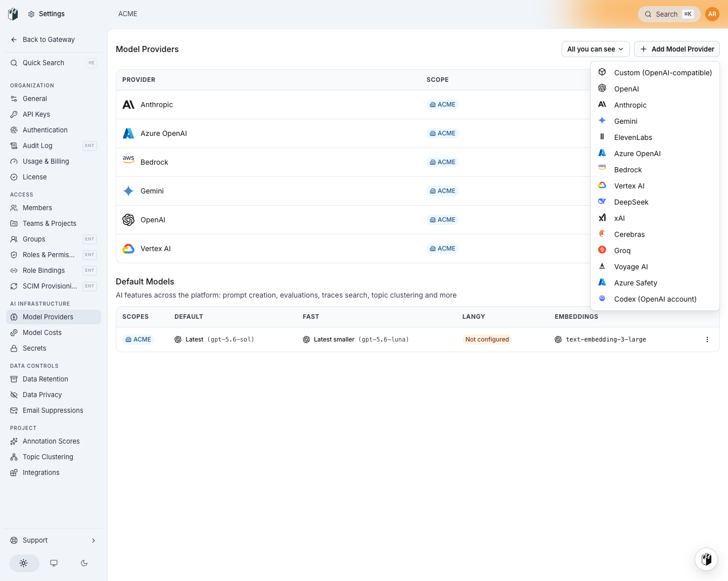Switch to light theme sun button

click(x=24, y=563)
